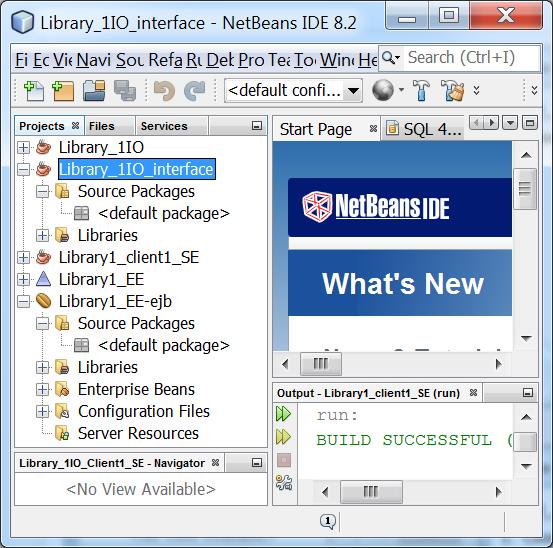Show the opened documents list dropdown

510,123
